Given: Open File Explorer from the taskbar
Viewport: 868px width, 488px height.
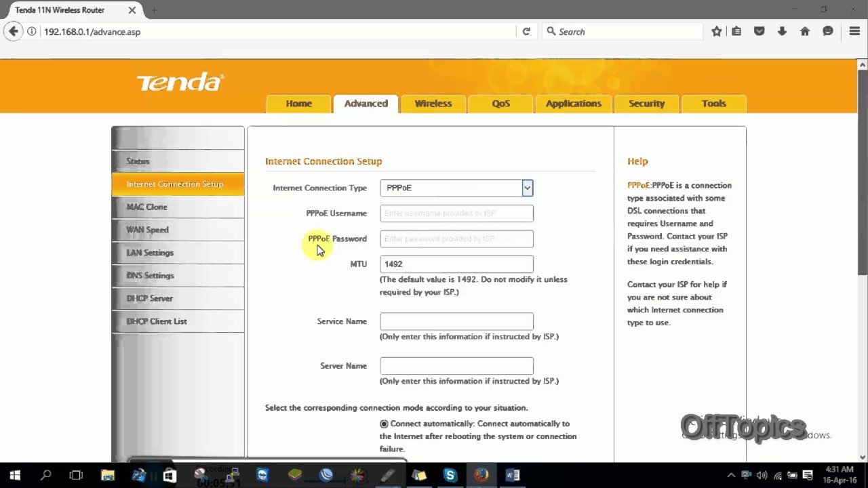Looking at the screenshot, I should (108, 475).
